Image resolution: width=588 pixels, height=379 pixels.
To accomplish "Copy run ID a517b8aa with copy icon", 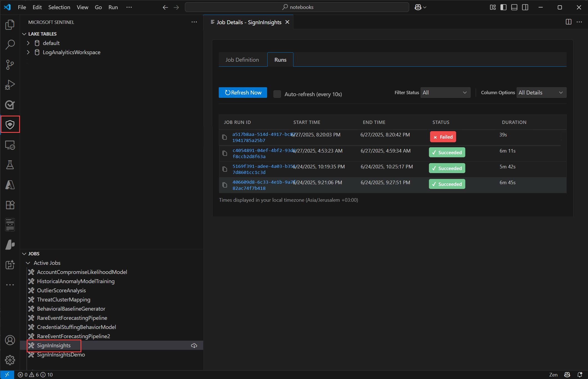I will point(225,137).
